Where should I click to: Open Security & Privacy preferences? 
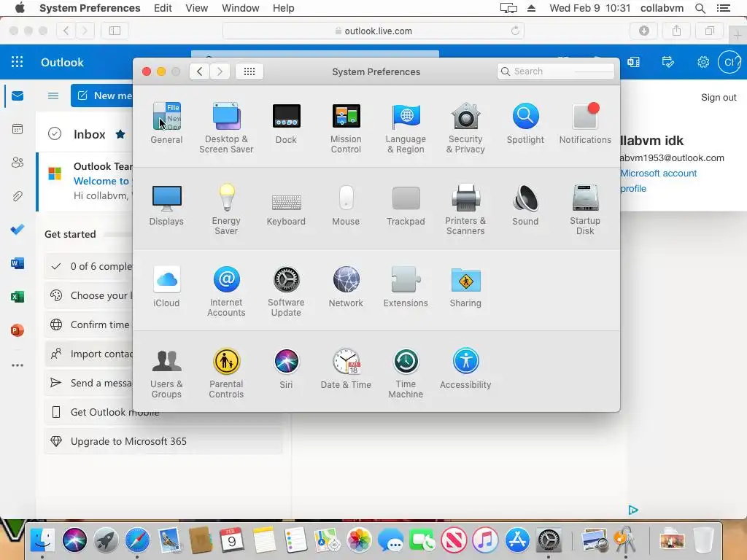(x=465, y=128)
